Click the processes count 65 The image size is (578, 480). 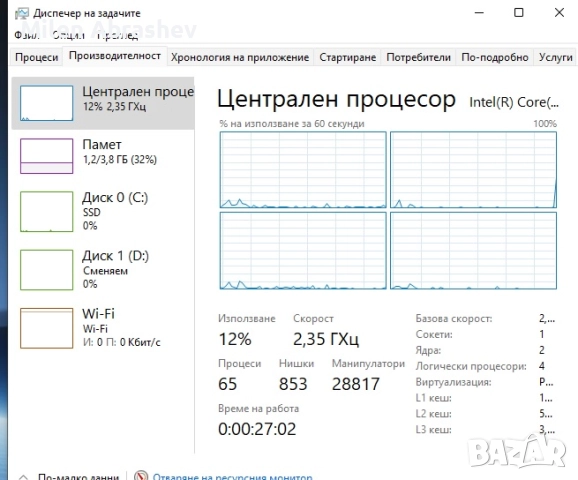227,384
